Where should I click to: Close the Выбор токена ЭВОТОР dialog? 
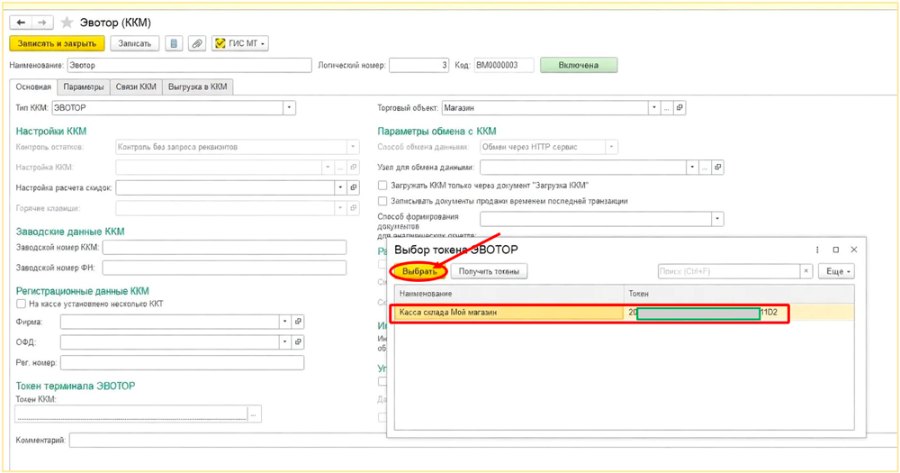click(x=854, y=250)
